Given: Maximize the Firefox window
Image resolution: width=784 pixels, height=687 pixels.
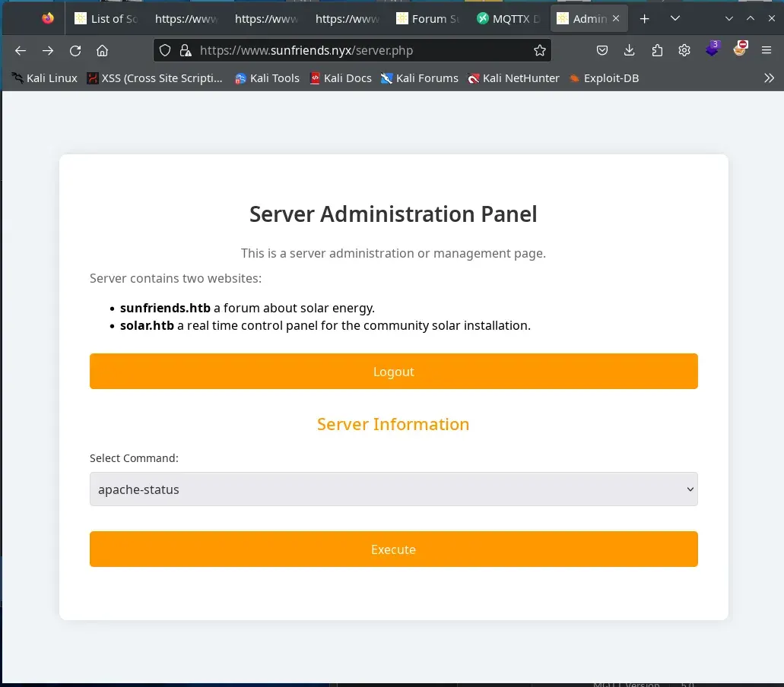Looking at the screenshot, I should click(x=751, y=18).
